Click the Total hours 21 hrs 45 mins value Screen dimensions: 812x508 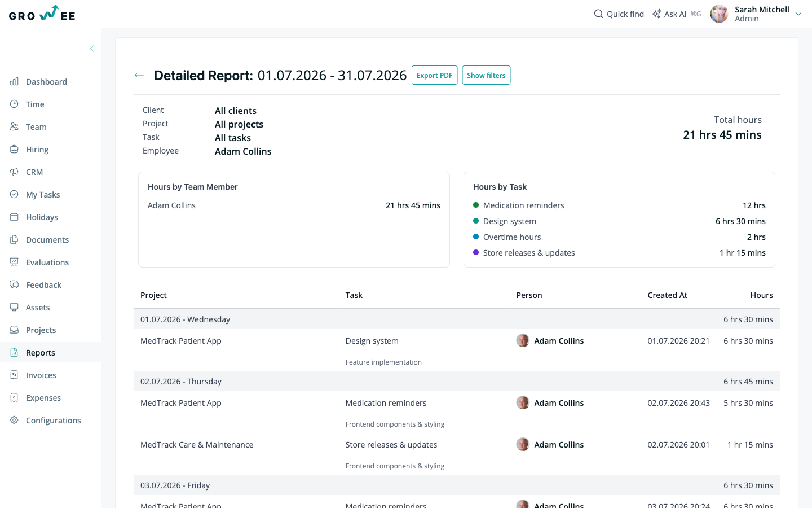pyautogui.click(x=722, y=135)
